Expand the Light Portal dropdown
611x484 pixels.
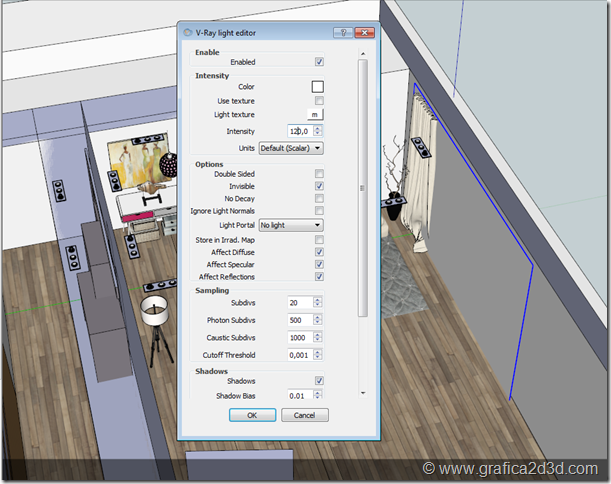(x=290, y=226)
